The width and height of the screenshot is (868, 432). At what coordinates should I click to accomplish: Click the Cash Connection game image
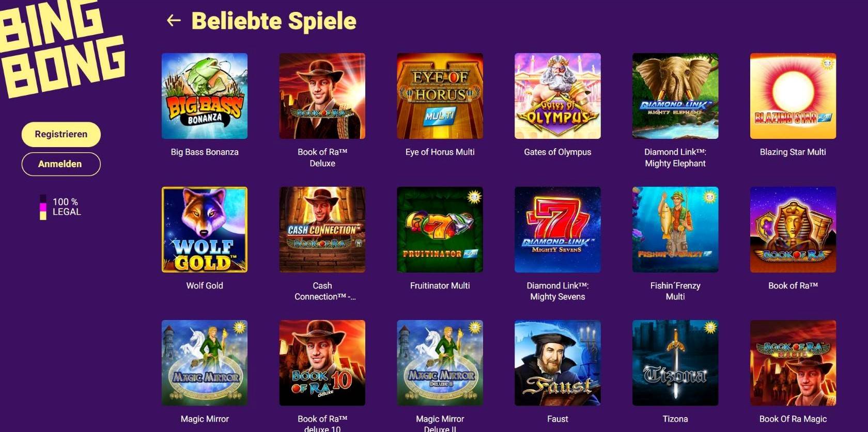pos(322,230)
